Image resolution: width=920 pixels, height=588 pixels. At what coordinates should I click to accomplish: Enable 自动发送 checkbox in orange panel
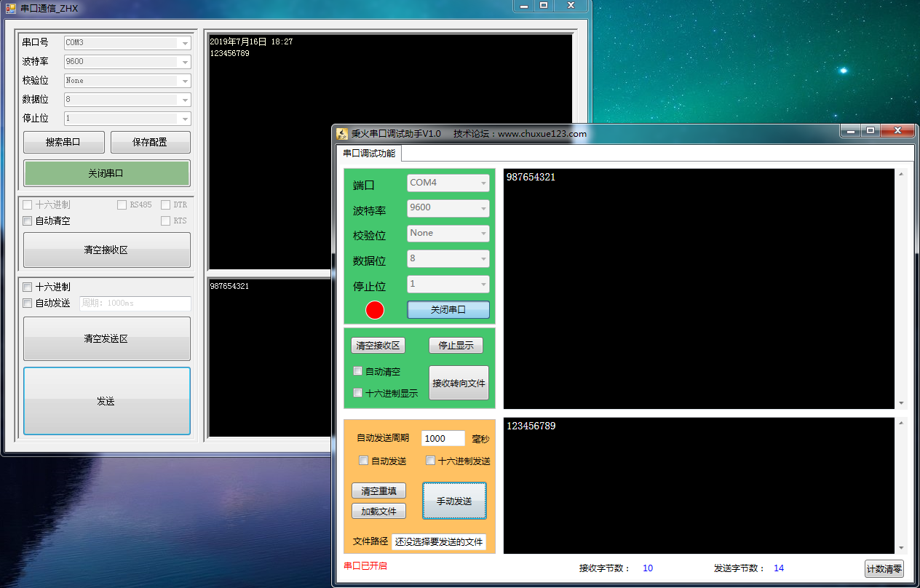[x=364, y=460]
